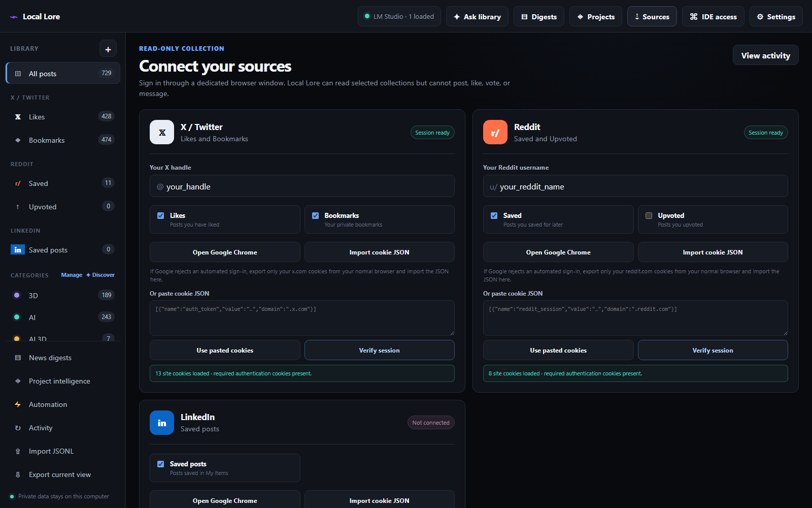Screen dimensions: 812x508
Task: Open Google Chrome for LinkedIn
Action: click(225, 500)
